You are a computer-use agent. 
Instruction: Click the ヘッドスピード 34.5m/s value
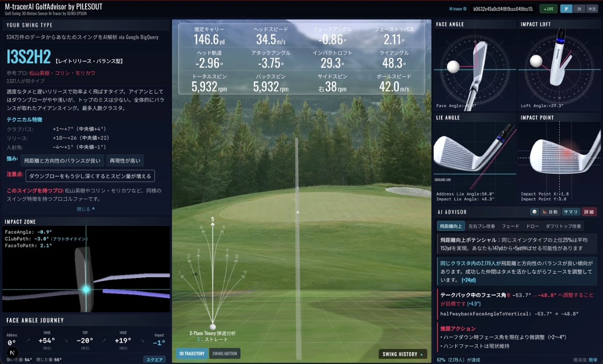pos(271,40)
